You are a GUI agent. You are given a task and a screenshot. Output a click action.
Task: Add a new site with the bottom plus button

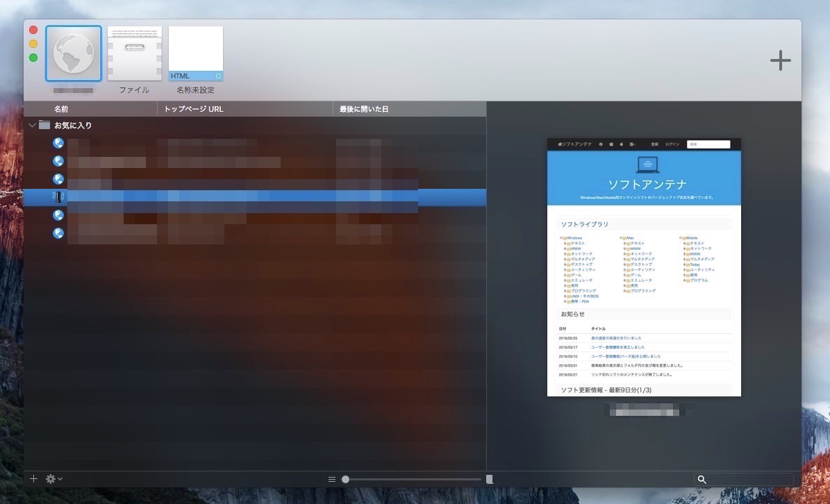(x=33, y=478)
